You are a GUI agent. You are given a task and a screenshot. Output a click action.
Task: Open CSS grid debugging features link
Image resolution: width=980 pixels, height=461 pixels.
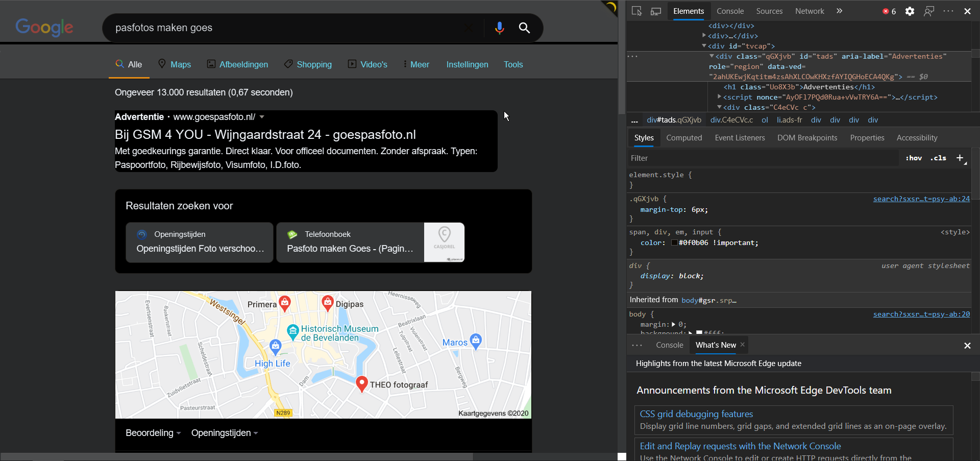point(696,414)
